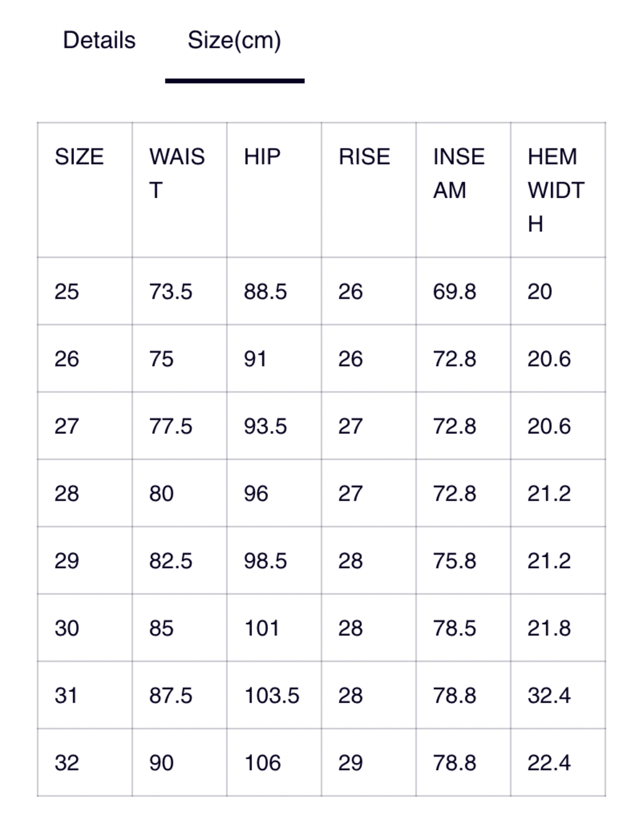
Task: Click hip value 103.5
Action: point(272,696)
